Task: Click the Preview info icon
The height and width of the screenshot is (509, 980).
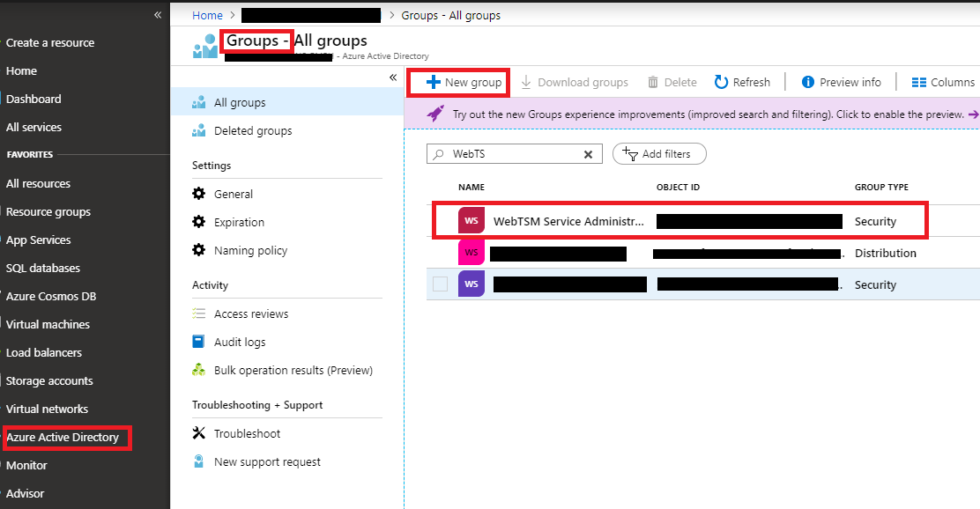Action: point(807,82)
